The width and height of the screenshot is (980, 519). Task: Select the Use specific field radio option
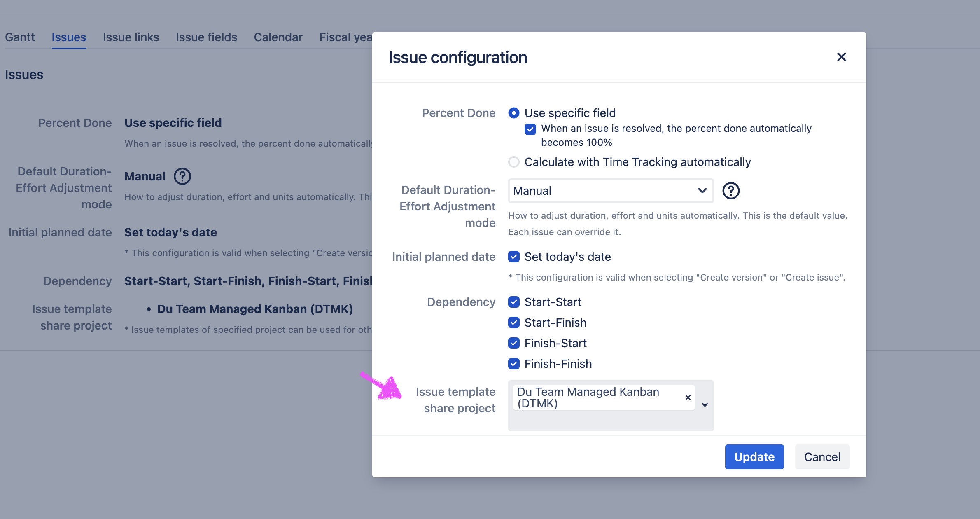[x=514, y=113]
